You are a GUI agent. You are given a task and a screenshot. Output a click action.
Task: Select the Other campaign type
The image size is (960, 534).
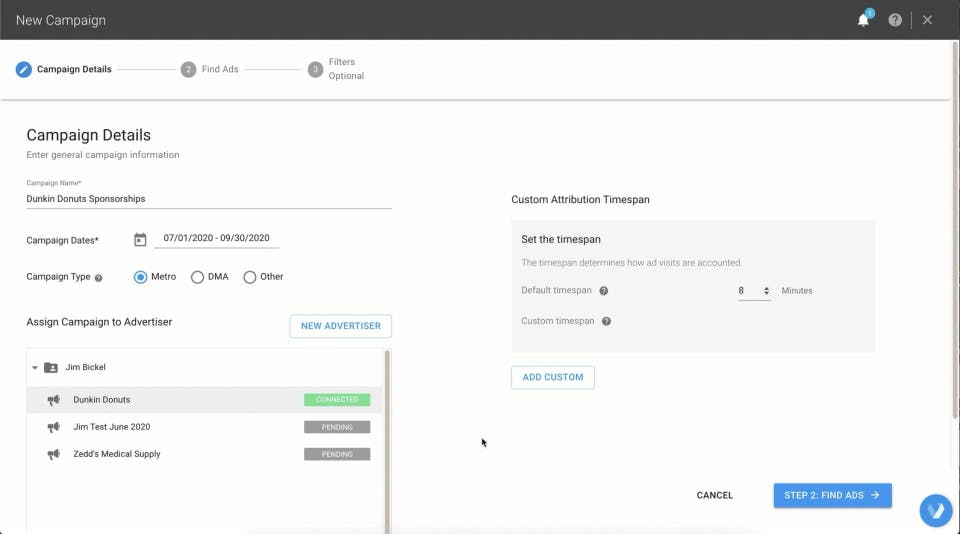pos(249,277)
